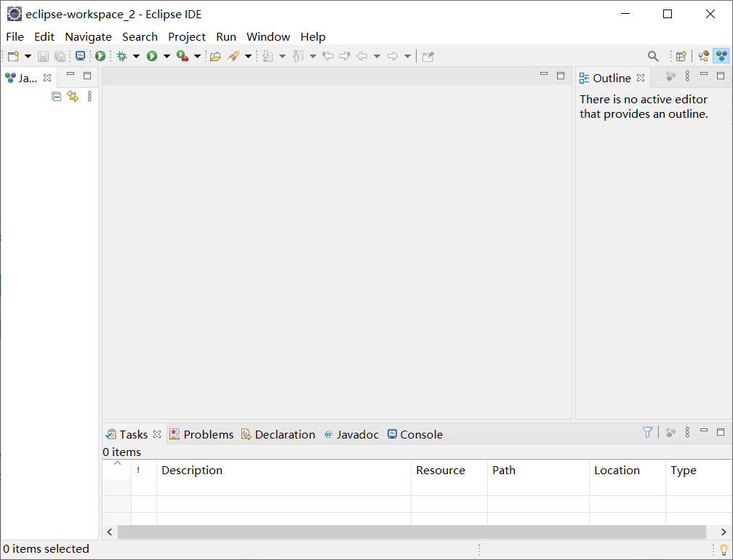Click the green Run icon right of the bug
Image resolution: width=733 pixels, height=560 pixels.
click(x=152, y=56)
